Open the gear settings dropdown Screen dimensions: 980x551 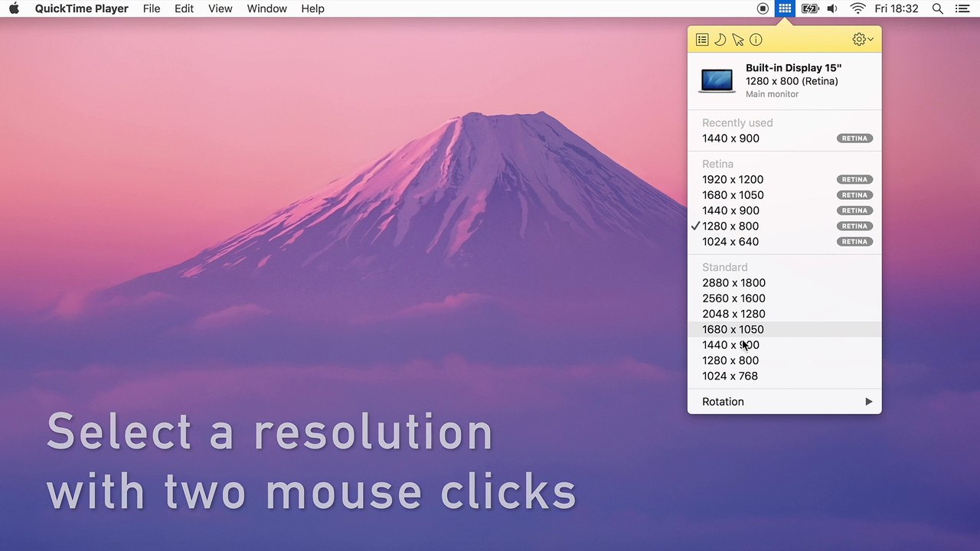pos(863,40)
